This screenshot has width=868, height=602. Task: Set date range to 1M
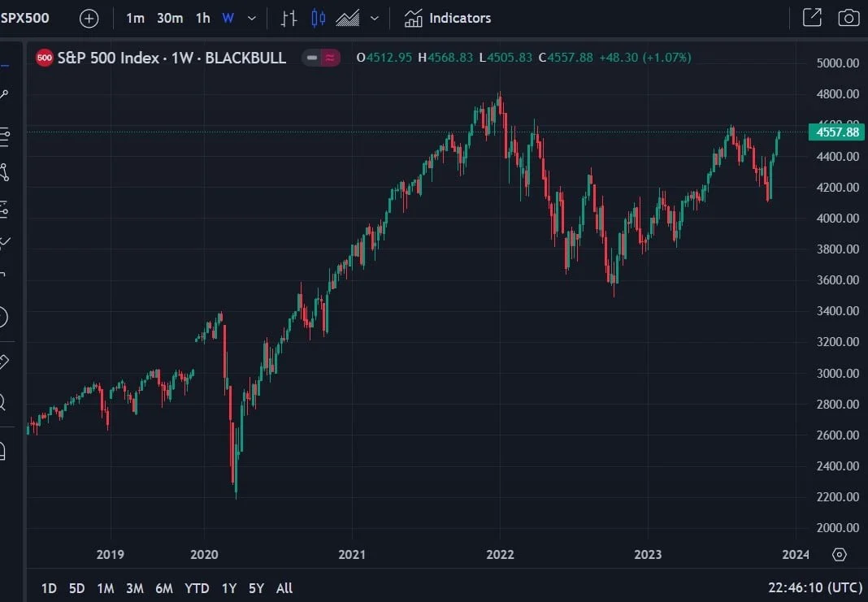[105, 588]
